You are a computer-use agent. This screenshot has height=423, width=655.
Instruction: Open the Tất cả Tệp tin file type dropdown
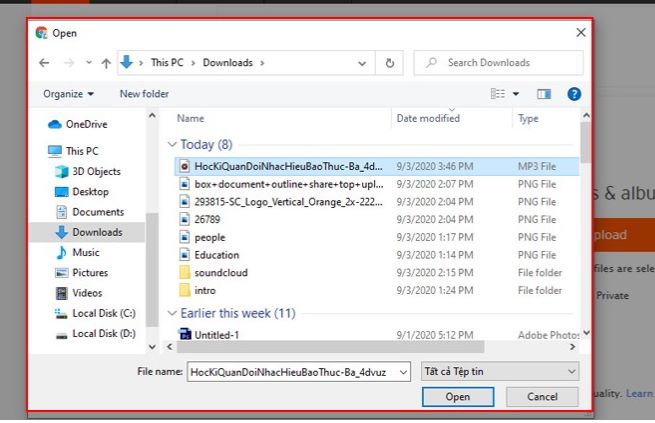[500, 371]
